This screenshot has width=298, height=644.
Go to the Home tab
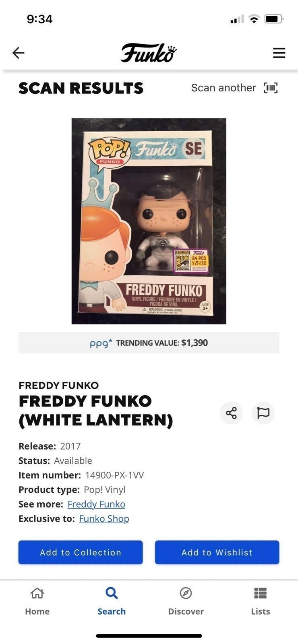click(x=37, y=601)
